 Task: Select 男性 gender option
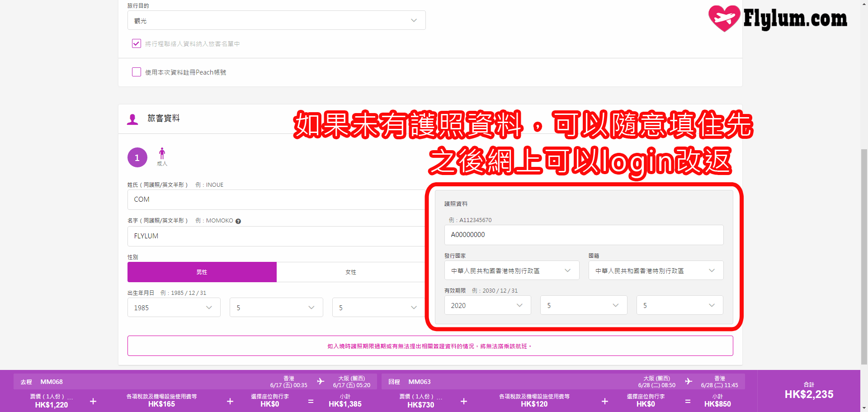point(202,272)
